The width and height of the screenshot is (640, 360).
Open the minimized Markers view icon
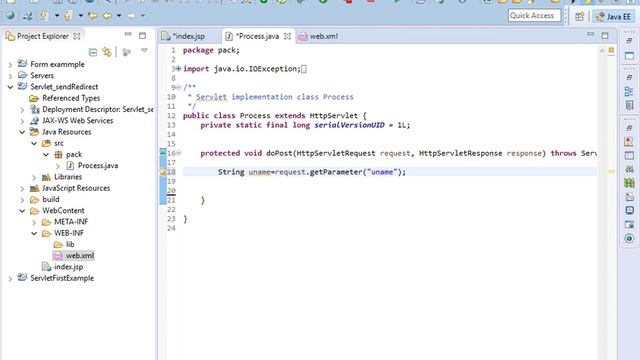point(629,142)
